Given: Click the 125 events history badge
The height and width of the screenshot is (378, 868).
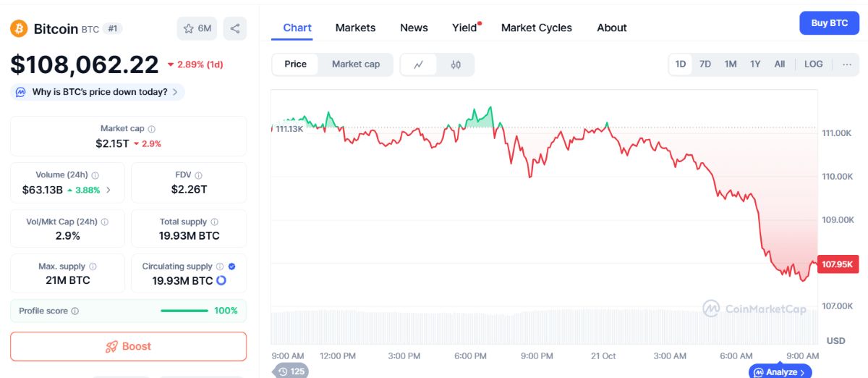Looking at the screenshot, I should (290, 371).
